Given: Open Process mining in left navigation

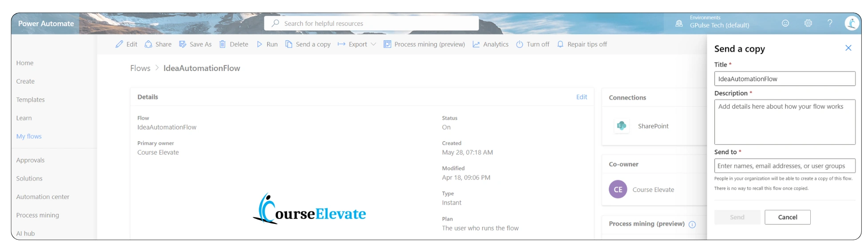Looking at the screenshot, I should [38, 215].
